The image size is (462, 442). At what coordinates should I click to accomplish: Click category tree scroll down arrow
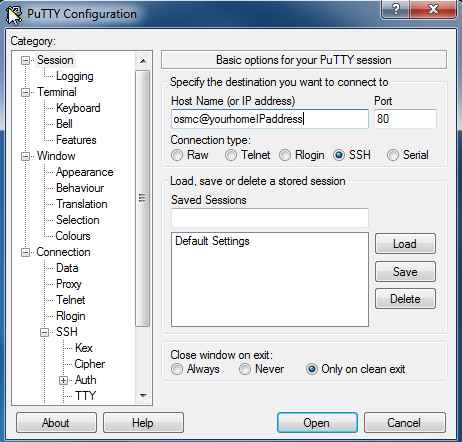pyautogui.click(x=143, y=396)
